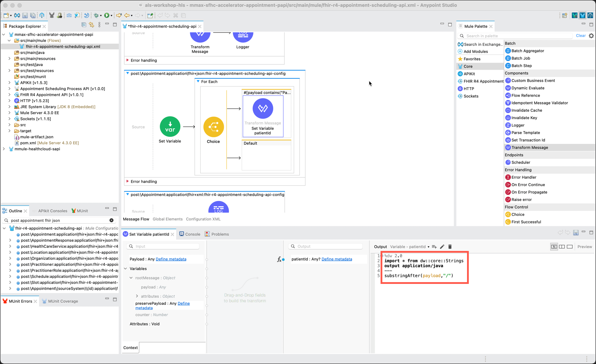
Task: Select the Logger component in the top flow
Action: (243, 37)
